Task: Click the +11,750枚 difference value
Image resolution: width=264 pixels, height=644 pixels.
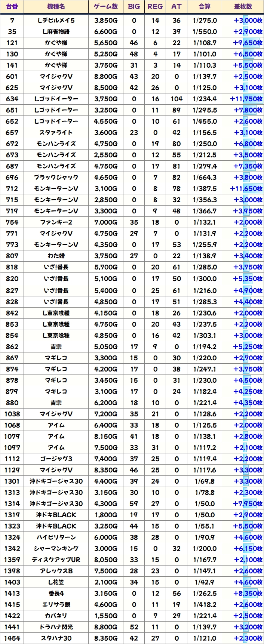Action: coord(246,99)
